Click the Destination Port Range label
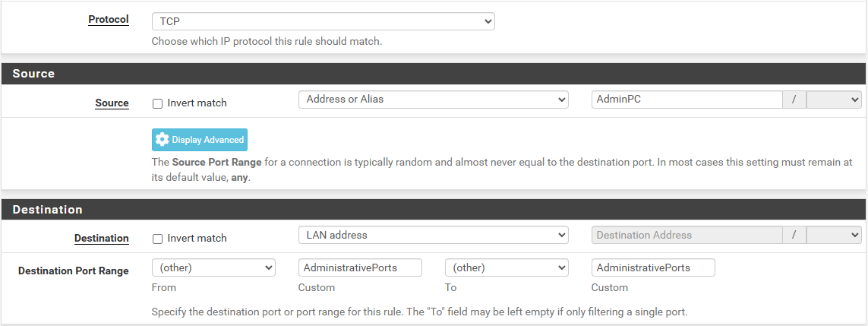 point(74,271)
